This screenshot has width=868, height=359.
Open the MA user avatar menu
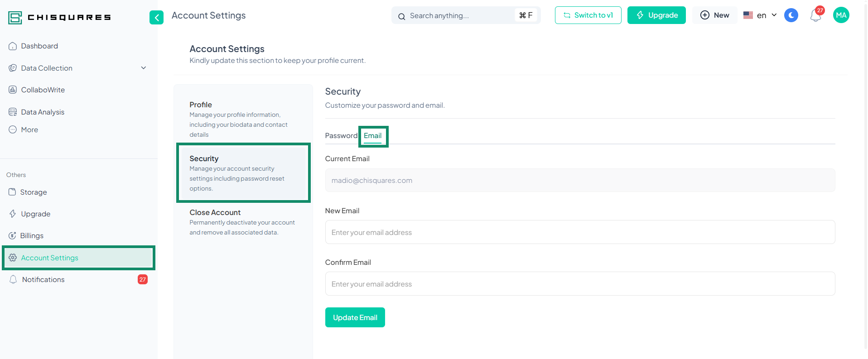click(x=841, y=15)
